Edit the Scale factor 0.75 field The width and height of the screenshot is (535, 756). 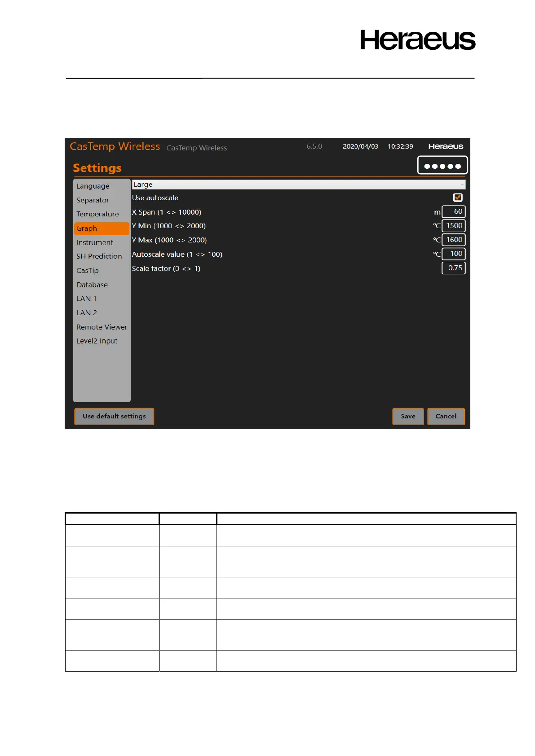(x=454, y=268)
